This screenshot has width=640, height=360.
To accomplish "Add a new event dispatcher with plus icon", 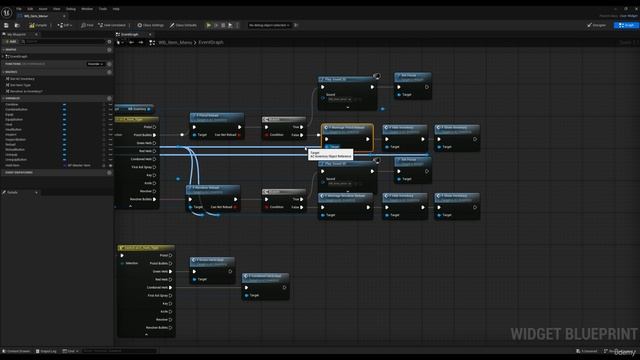I will click(109, 173).
